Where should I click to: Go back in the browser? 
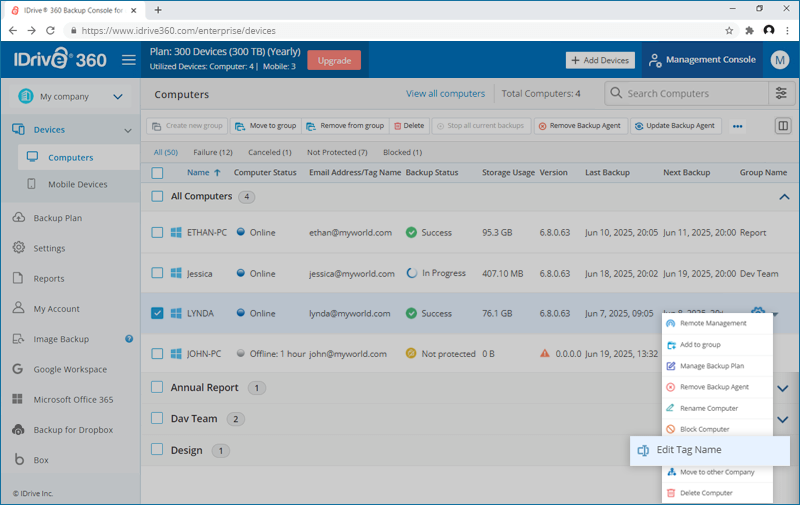point(13,31)
